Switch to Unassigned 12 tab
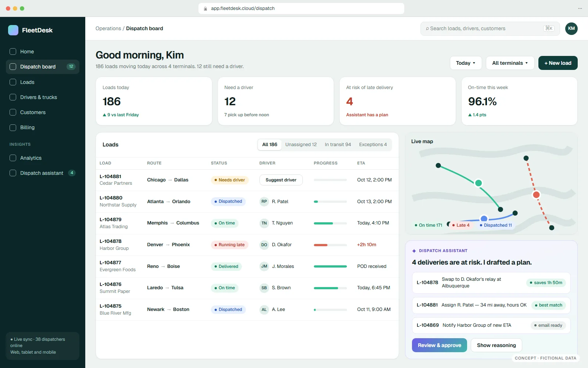This screenshot has height=368, width=588. tap(301, 145)
